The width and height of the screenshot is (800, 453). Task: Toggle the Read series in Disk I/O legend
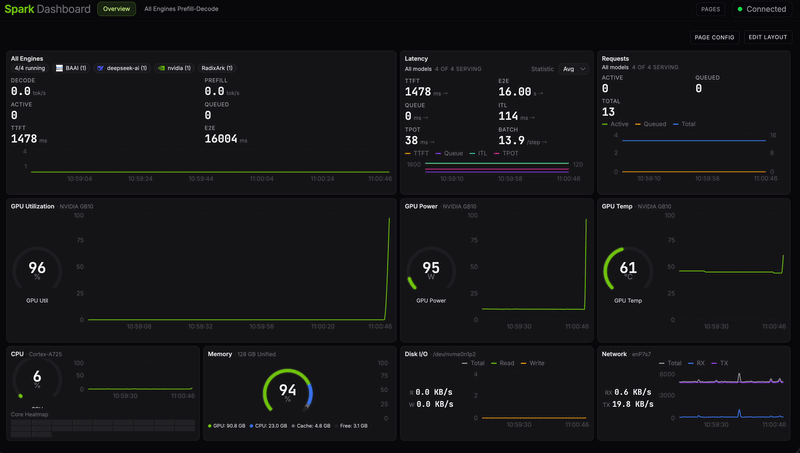(x=503, y=363)
